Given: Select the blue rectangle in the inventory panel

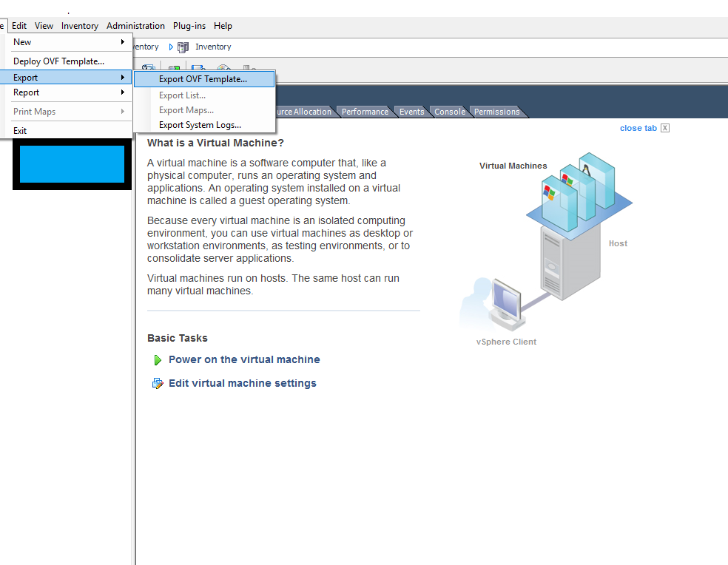Looking at the screenshot, I should pos(72,164).
